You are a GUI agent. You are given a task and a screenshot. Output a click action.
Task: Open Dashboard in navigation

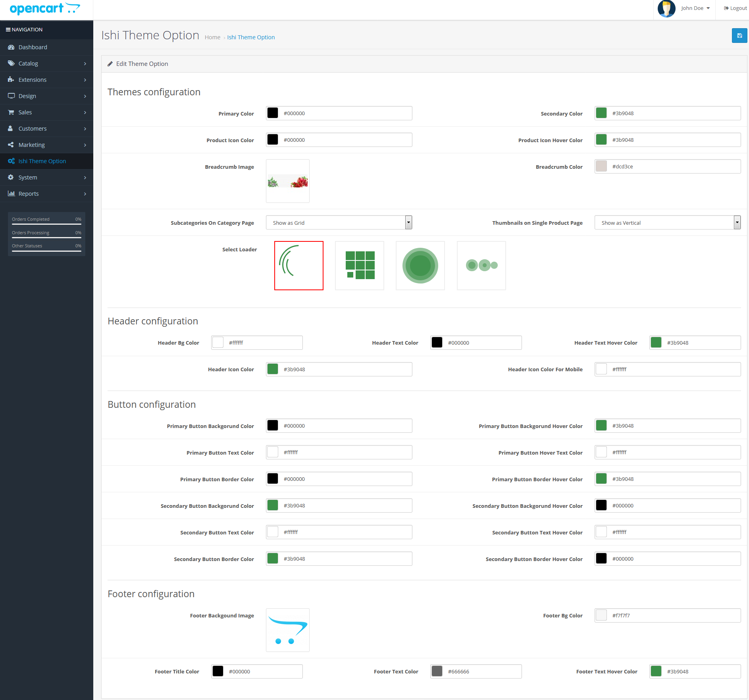46,47
